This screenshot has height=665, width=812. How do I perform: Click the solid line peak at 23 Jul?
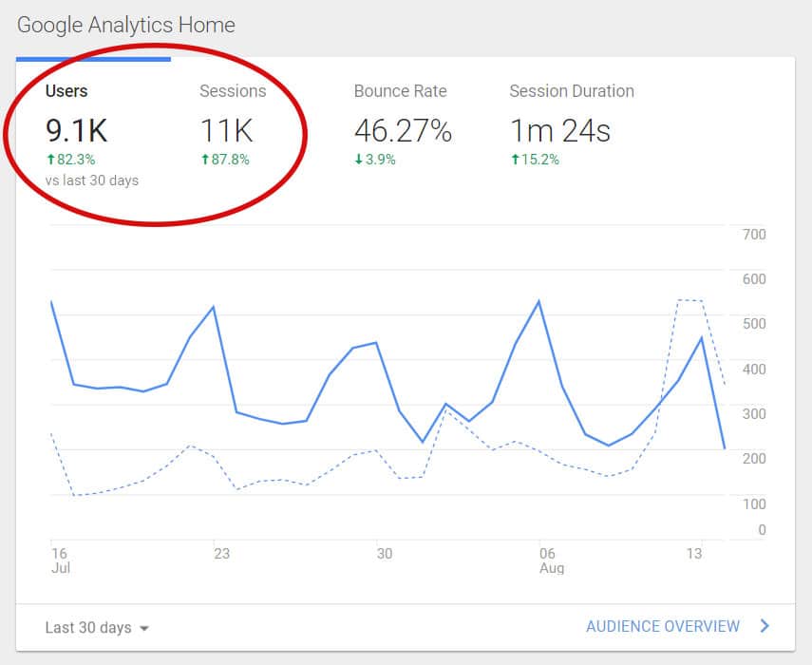(214, 307)
